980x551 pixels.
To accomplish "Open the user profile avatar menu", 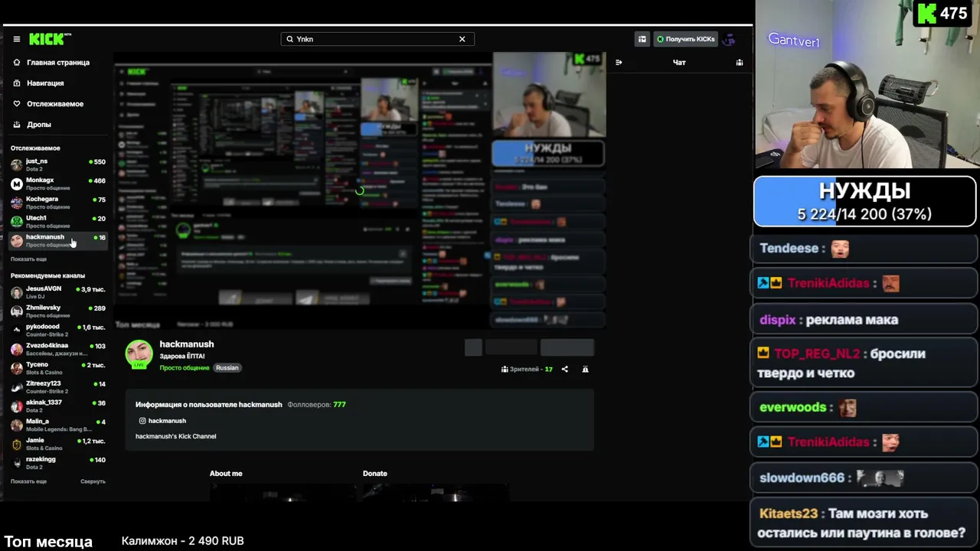I will click(x=730, y=39).
